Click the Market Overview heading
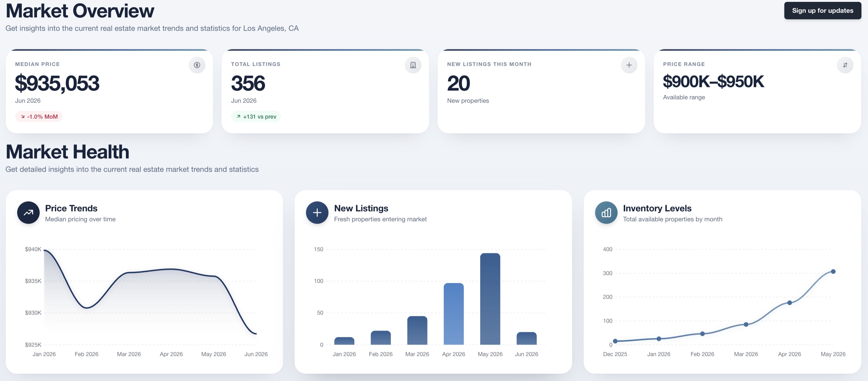The height and width of the screenshot is (381, 868). coord(80,11)
